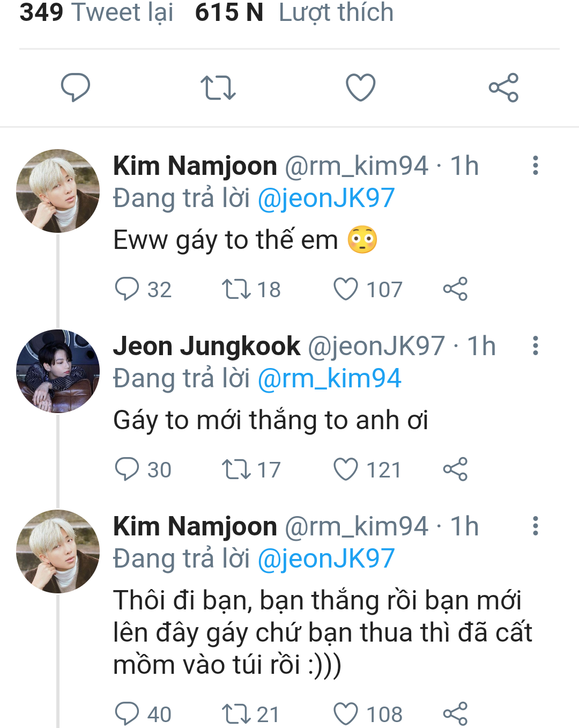Image resolution: width=579 pixels, height=728 pixels.
Task: Retweet Jungkook's "Gáy to mới thắng" reply
Action: pos(236,469)
